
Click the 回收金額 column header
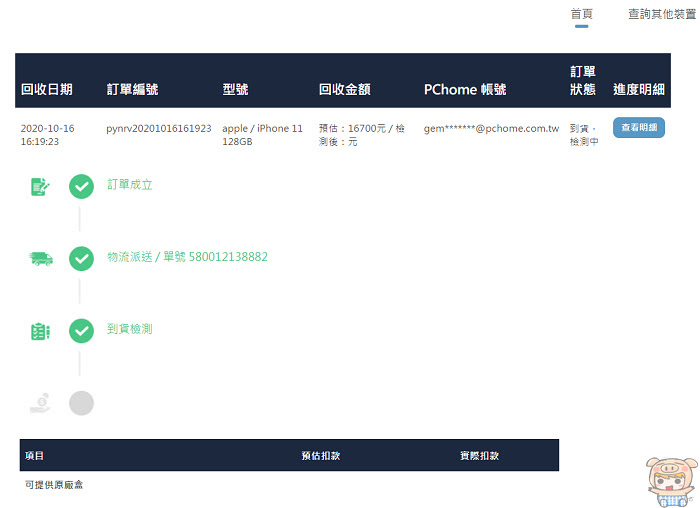[x=345, y=90]
